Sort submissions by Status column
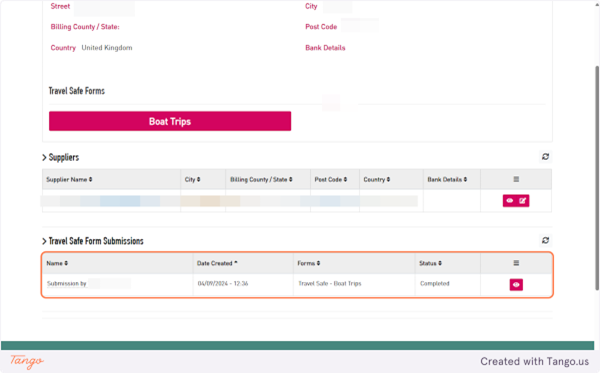Image resolution: width=600 pixels, height=373 pixels. (430, 263)
